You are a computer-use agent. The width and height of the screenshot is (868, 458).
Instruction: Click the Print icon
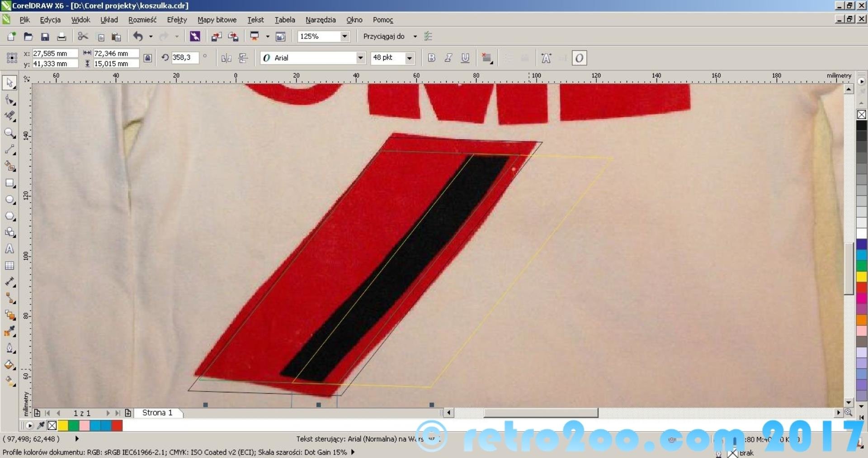pos(61,37)
